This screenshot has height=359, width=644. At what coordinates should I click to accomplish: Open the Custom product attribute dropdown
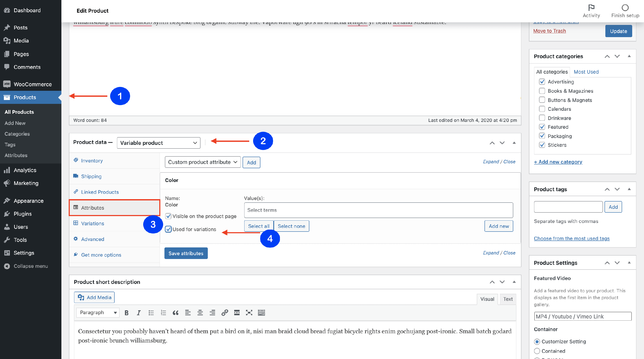pyautogui.click(x=202, y=162)
